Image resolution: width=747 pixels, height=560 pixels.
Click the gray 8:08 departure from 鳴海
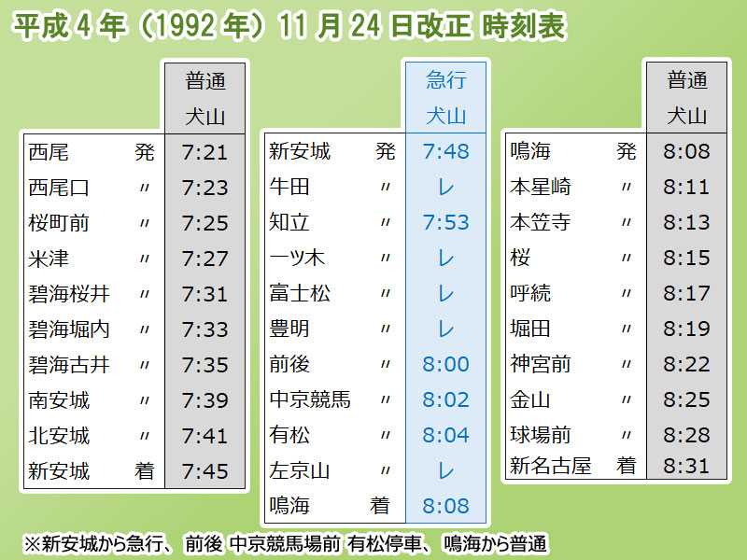pos(686,151)
